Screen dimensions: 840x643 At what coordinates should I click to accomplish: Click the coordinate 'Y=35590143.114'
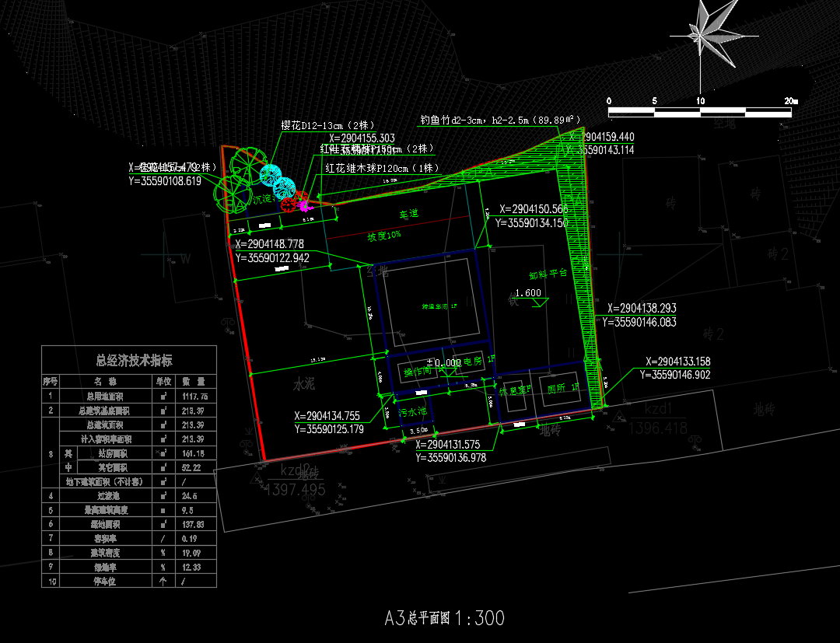pos(601,150)
